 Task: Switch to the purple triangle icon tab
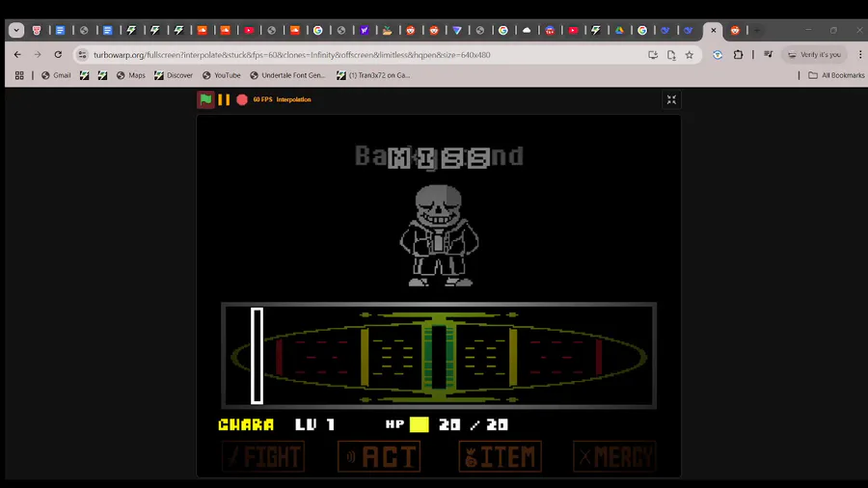tap(457, 31)
